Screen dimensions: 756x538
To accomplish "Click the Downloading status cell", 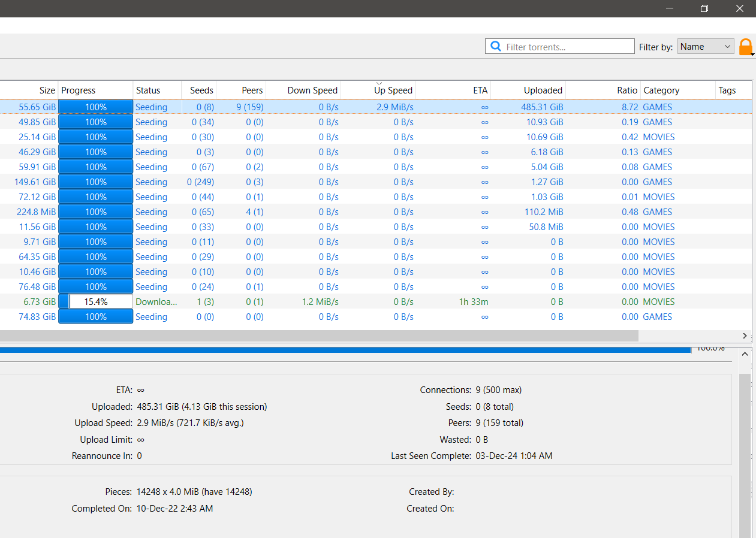I will (156, 302).
